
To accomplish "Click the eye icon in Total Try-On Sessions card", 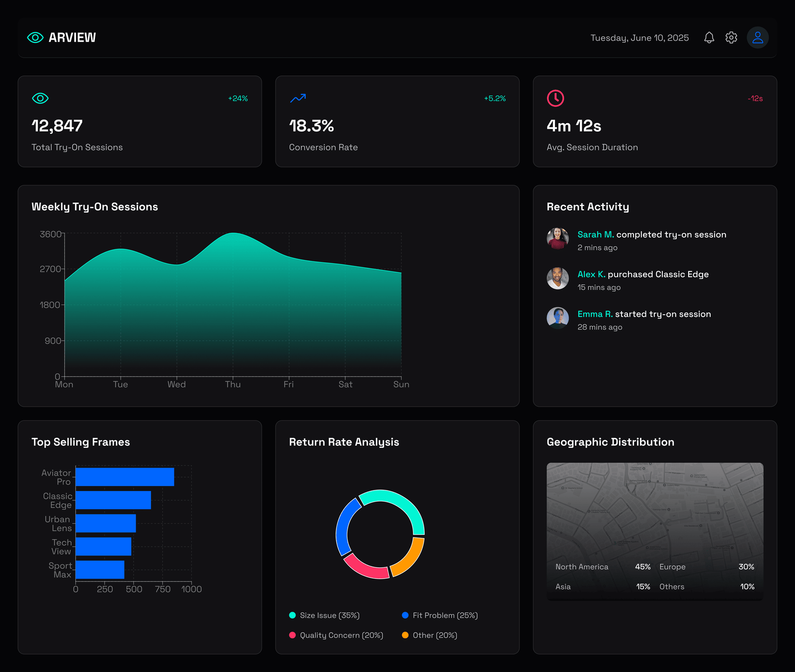I will (40, 98).
